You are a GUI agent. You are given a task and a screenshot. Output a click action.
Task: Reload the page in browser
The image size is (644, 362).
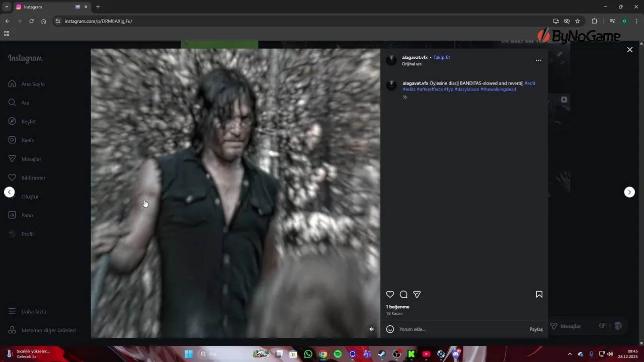[x=31, y=21]
